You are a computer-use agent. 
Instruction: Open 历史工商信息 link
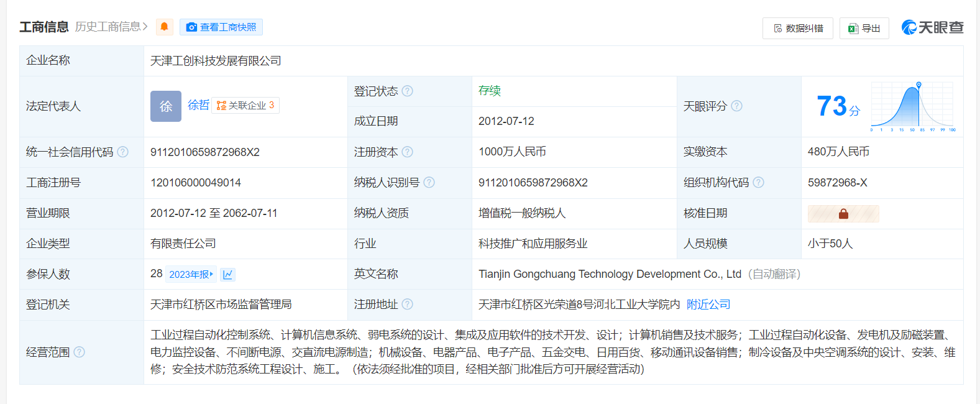click(x=111, y=27)
